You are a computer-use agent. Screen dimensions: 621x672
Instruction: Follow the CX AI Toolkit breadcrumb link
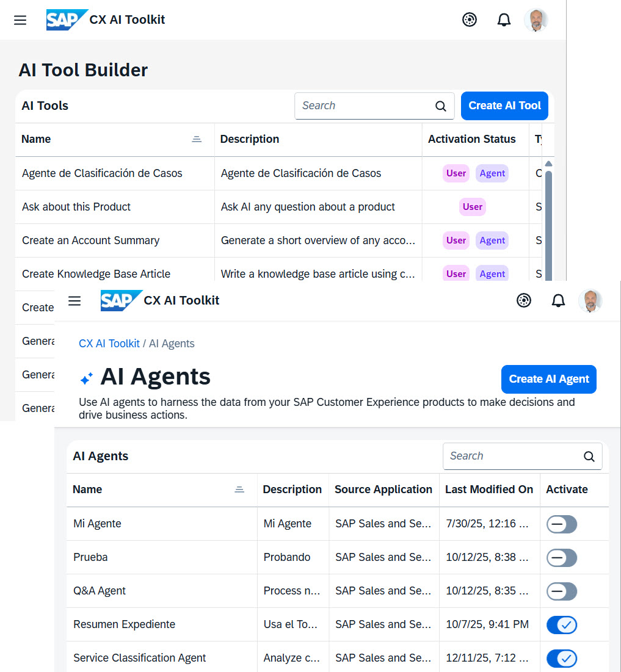(109, 344)
